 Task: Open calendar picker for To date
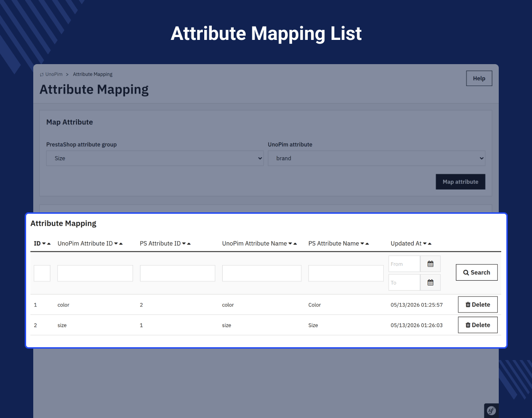[x=430, y=283]
